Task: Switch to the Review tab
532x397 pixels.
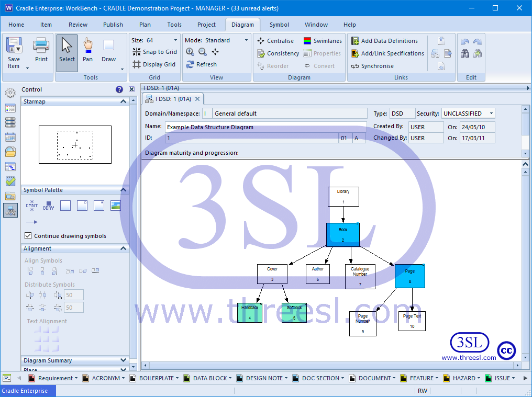Action: (78, 25)
